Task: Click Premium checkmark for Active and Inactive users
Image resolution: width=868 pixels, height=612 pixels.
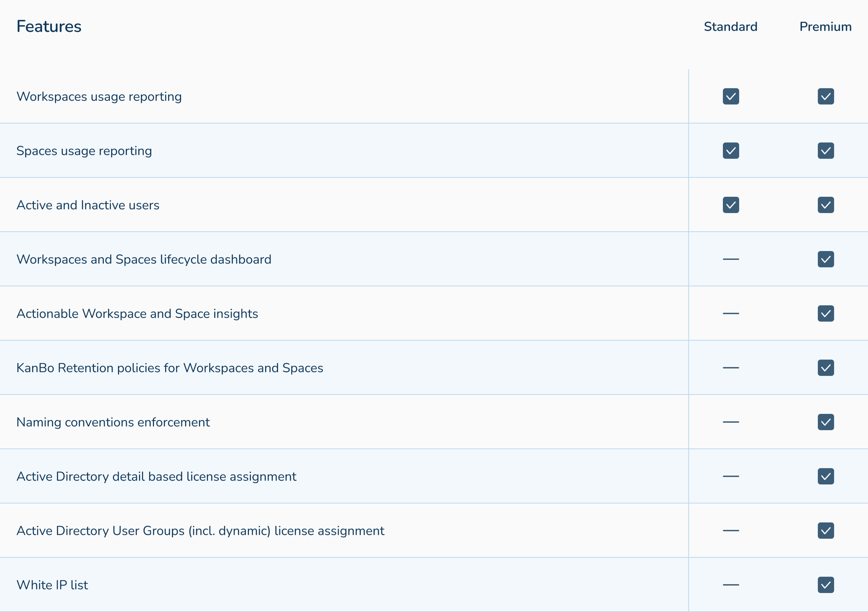Action: point(825,205)
